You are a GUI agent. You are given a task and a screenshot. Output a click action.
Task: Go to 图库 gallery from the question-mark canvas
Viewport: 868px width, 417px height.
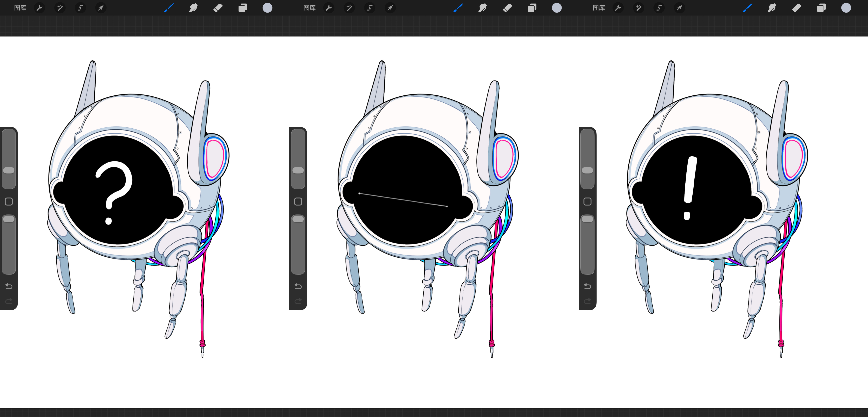pos(20,8)
